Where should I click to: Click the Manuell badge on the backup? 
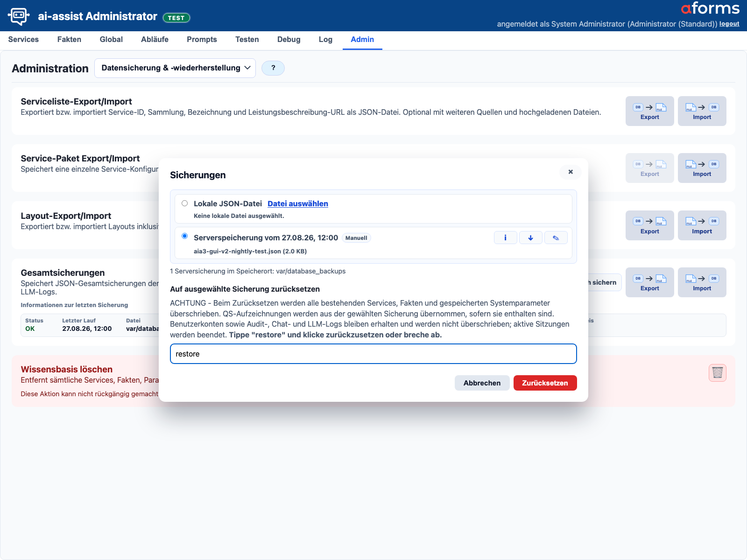356,238
